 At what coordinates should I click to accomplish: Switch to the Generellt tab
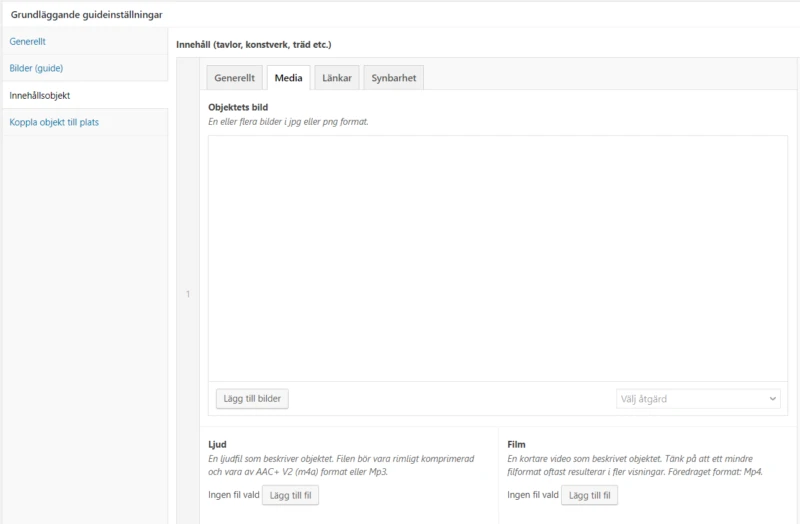234,78
